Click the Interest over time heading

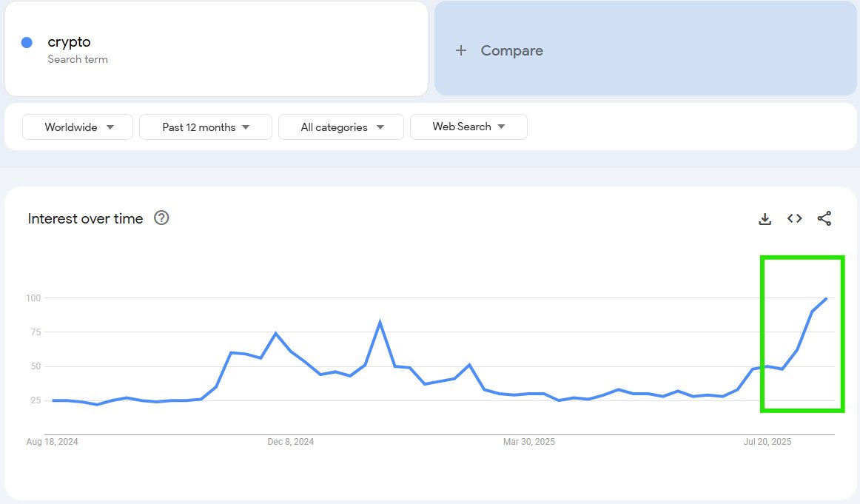(x=85, y=218)
